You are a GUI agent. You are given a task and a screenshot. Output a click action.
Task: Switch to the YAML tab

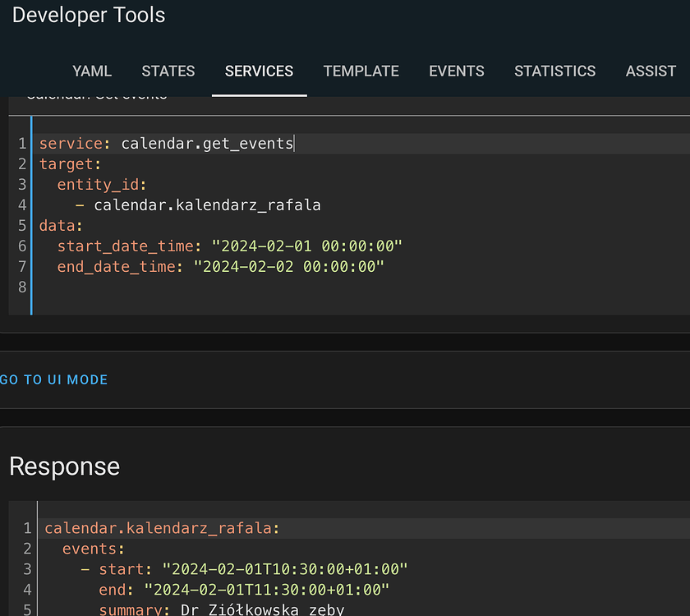click(91, 71)
